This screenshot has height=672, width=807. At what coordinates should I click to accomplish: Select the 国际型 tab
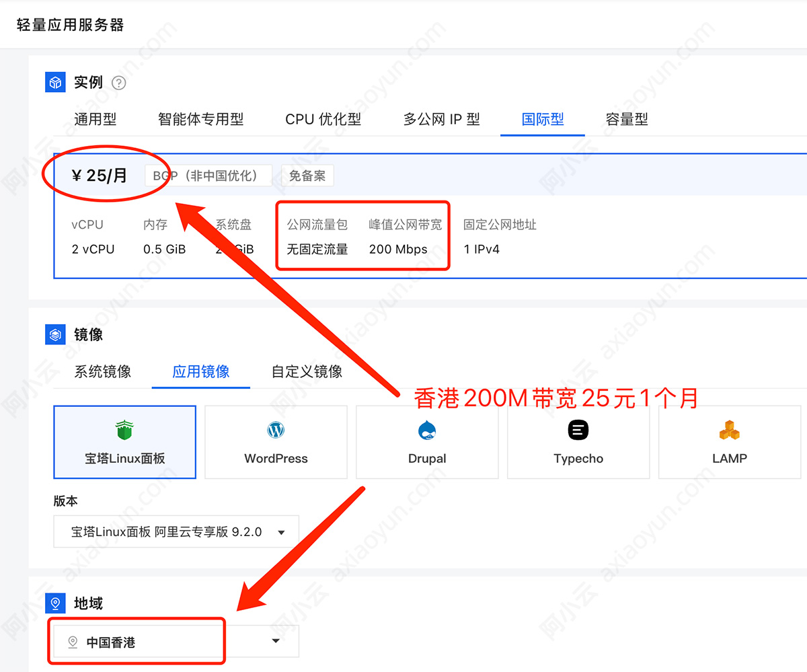[x=543, y=120]
